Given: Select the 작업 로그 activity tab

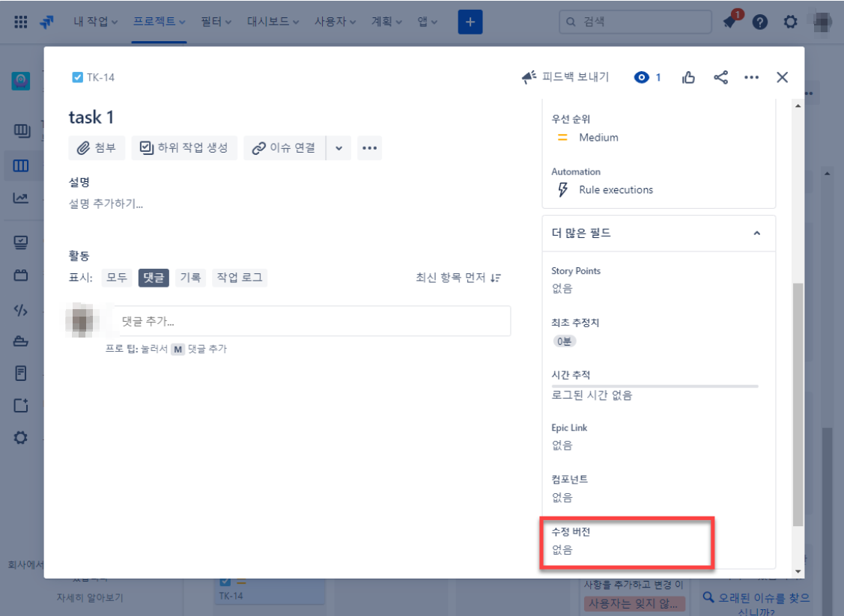Looking at the screenshot, I should tap(240, 278).
